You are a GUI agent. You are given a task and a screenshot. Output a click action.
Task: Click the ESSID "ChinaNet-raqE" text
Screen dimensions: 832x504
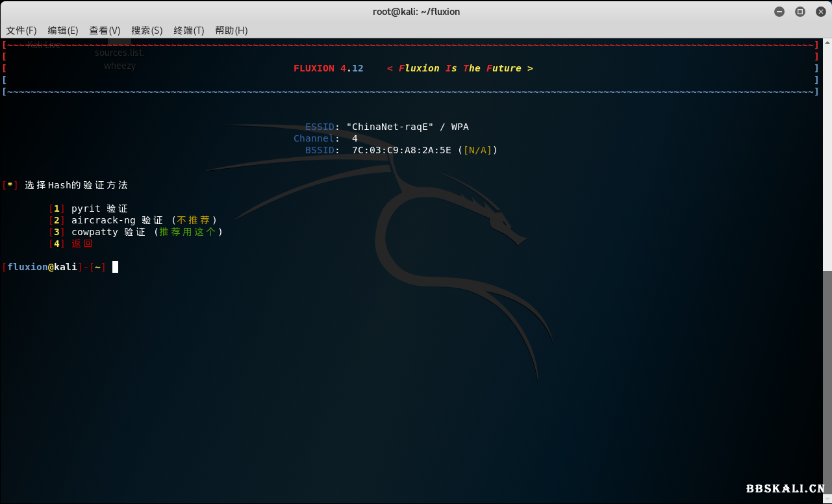click(390, 127)
